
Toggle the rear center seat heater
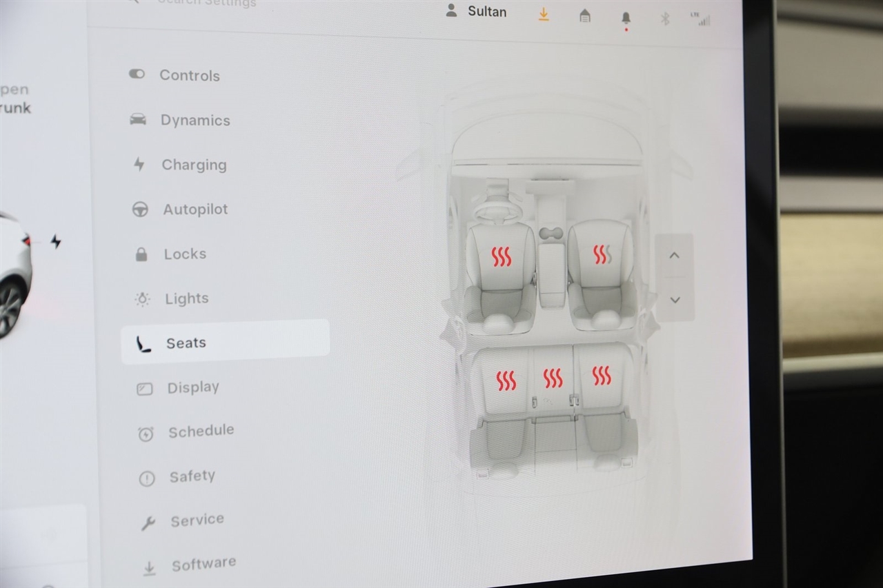553,378
